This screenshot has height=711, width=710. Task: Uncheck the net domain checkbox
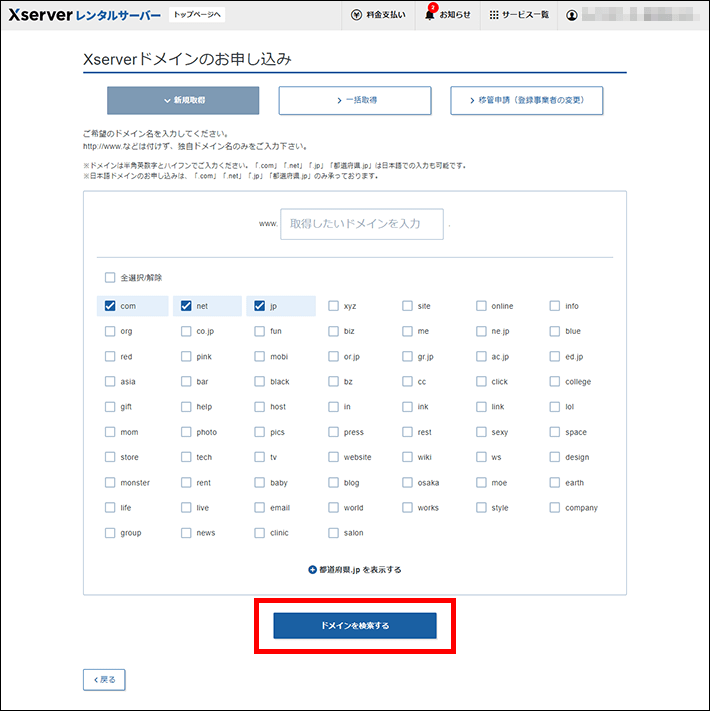pyautogui.click(x=185, y=306)
